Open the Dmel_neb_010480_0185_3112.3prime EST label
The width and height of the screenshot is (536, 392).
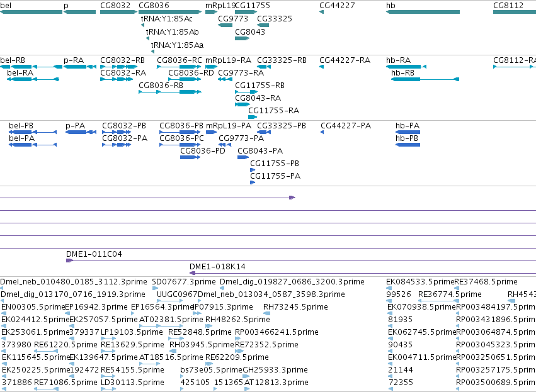coord(74,282)
